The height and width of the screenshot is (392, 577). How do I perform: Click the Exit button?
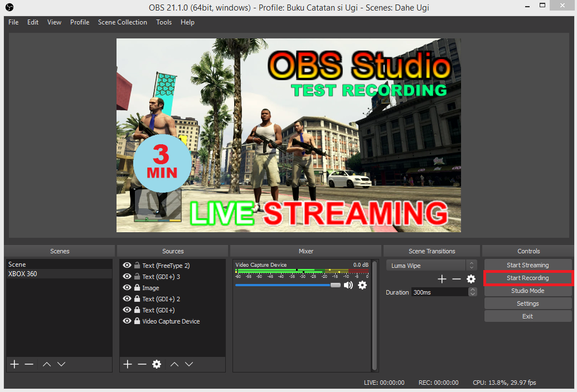click(x=528, y=316)
